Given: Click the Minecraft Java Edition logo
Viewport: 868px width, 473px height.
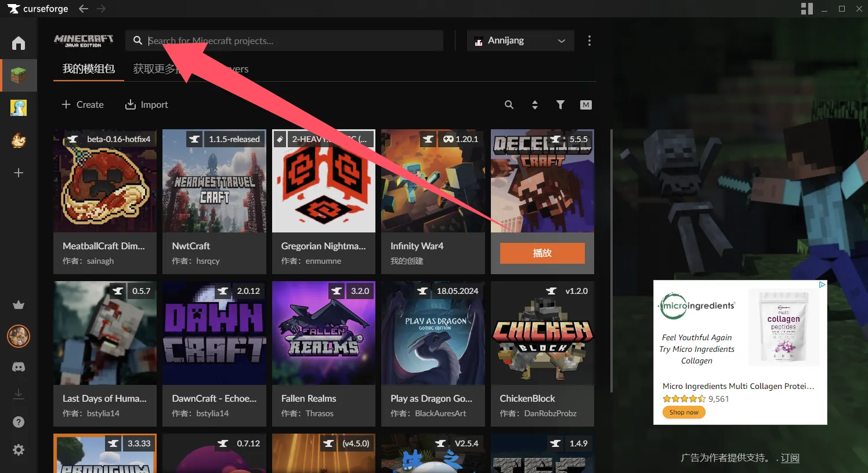Looking at the screenshot, I should pos(84,41).
